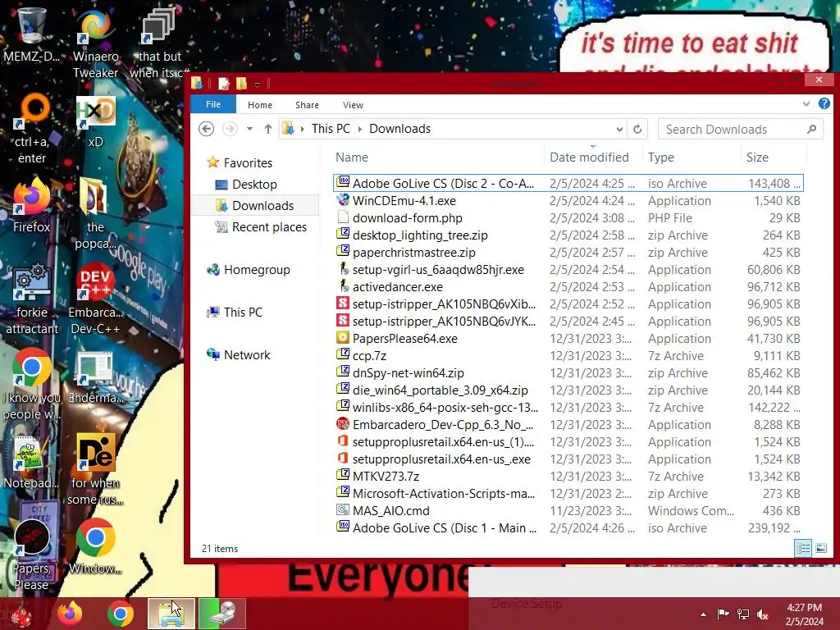Open ctrl+a, enter desktop shortcut
The image size is (840, 630).
[32, 129]
